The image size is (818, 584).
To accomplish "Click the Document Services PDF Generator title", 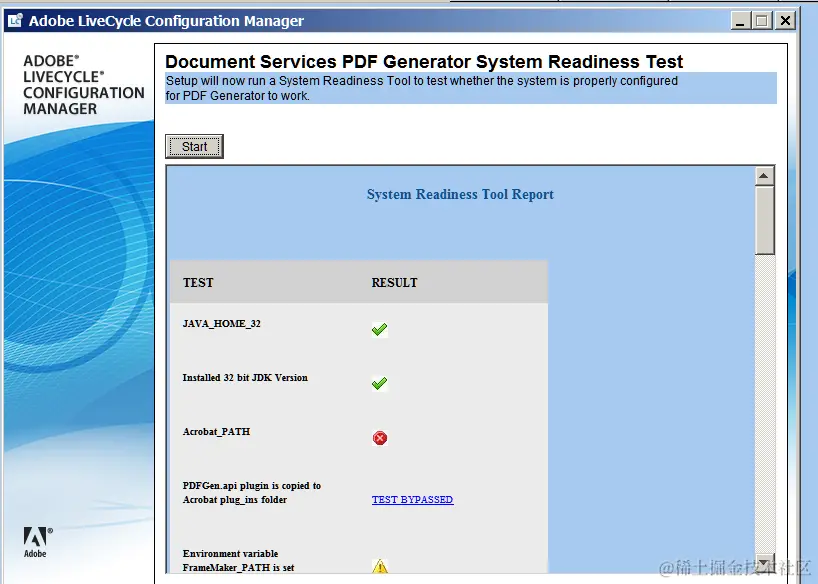I will click(x=424, y=62).
